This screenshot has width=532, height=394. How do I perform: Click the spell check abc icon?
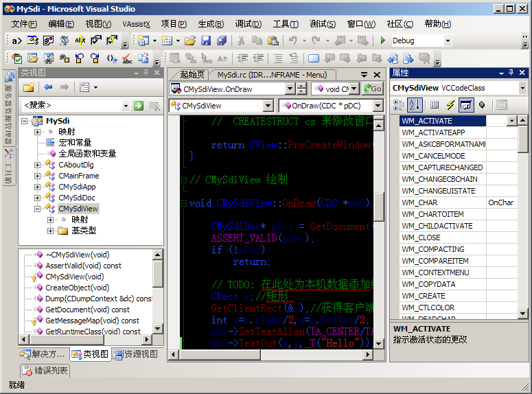127,59
